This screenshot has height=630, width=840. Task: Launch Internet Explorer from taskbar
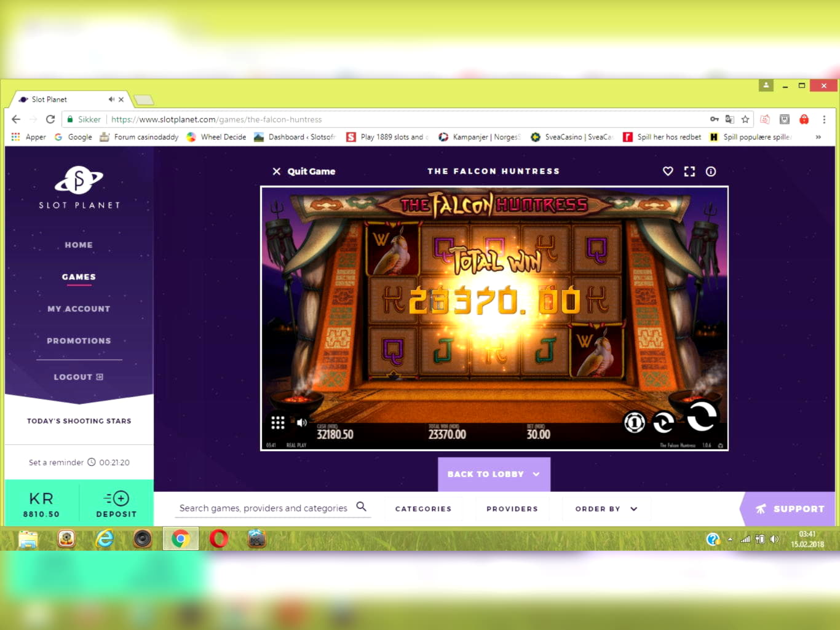point(105,539)
